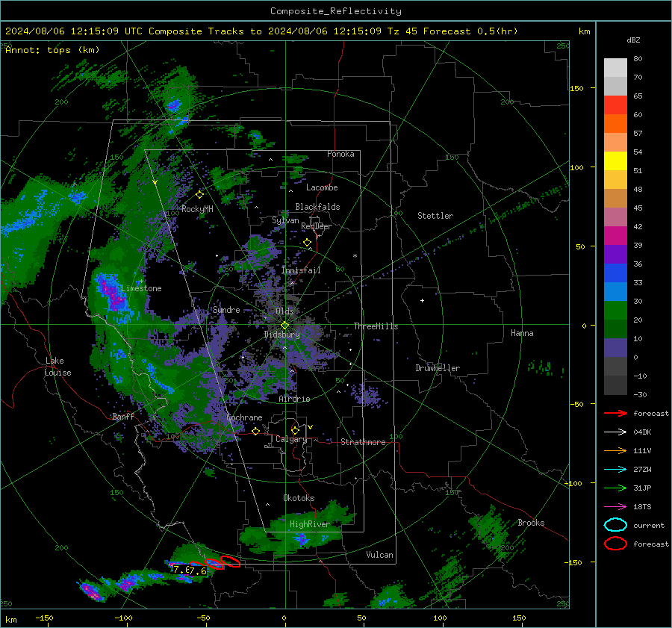
Task: Click the 'dBZ' legend heading
Action: tap(633, 40)
